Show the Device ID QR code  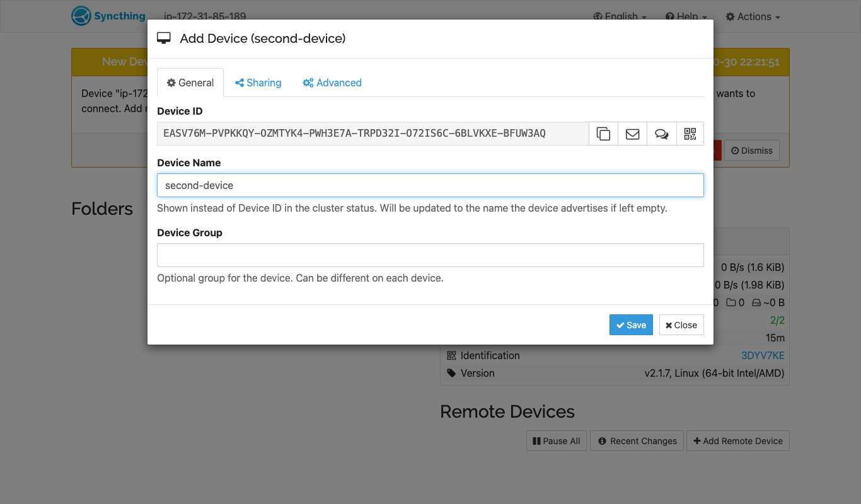pos(690,134)
